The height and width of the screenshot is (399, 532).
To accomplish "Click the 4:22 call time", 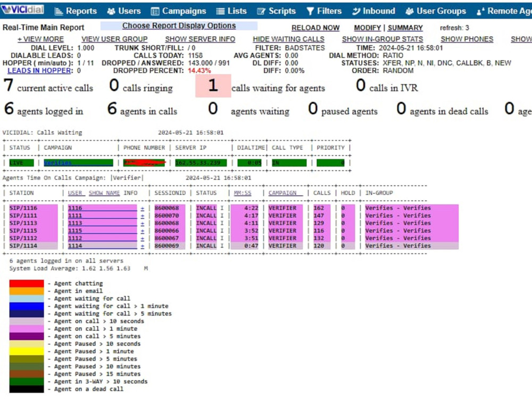I will 251,208.
